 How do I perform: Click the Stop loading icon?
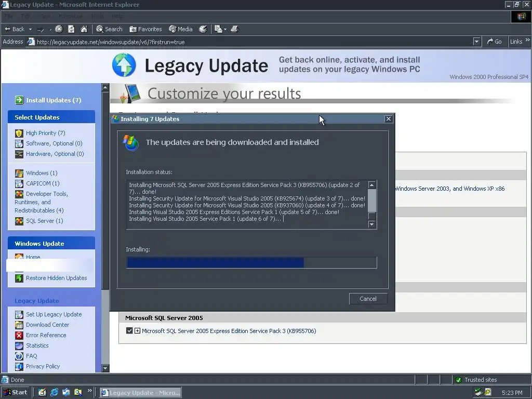(x=59, y=29)
